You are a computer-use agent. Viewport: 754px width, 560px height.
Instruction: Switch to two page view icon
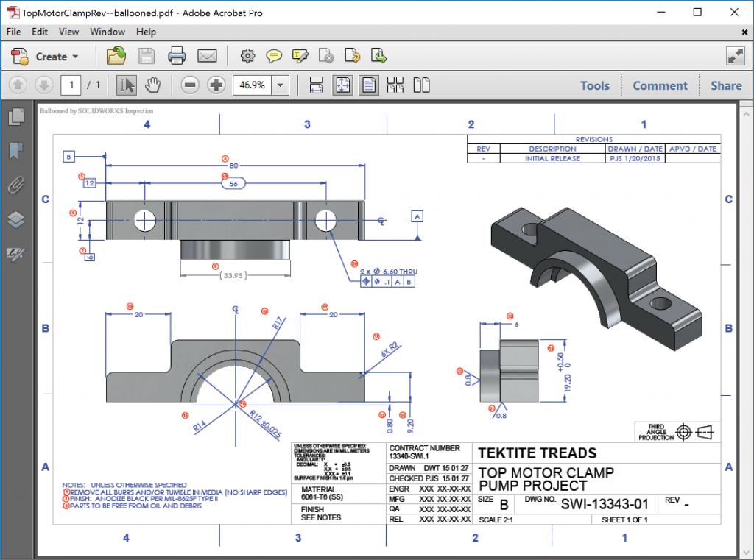pyautogui.click(x=421, y=85)
